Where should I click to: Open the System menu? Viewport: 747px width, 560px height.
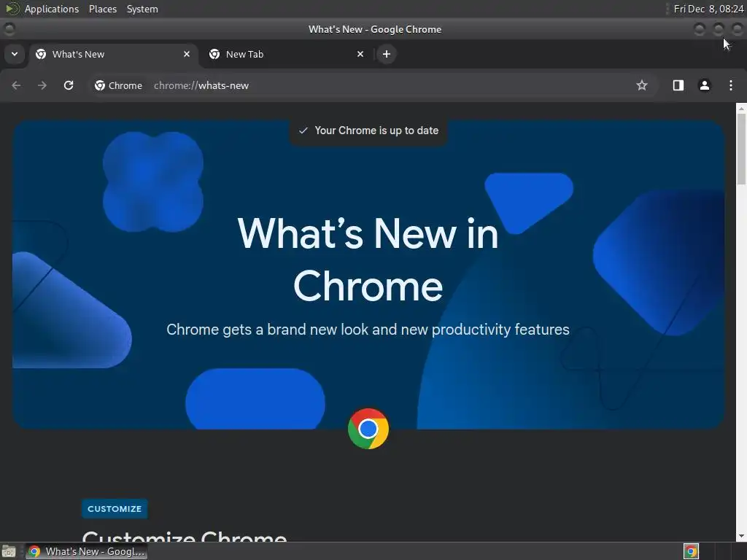[142, 9]
